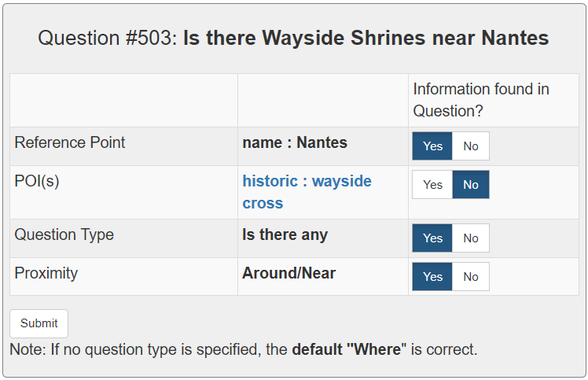Image resolution: width=588 pixels, height=380 pixels.
Task: Choose Yes for POI(s) row
Action: coord(432,185)
